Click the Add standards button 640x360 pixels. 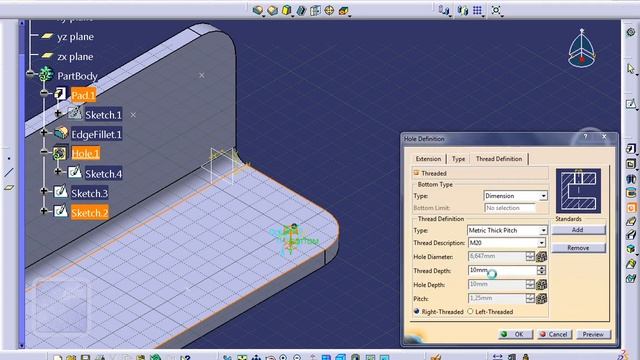(578, 230)
